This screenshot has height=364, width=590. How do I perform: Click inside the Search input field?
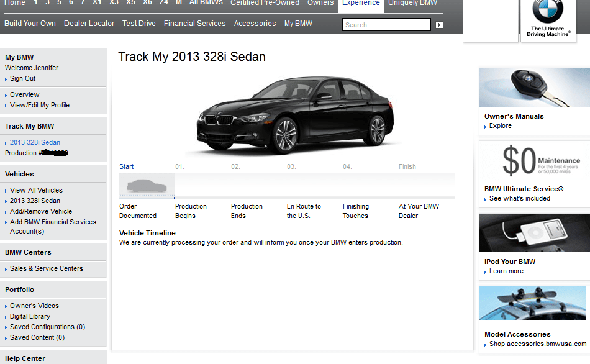(385, 24)
